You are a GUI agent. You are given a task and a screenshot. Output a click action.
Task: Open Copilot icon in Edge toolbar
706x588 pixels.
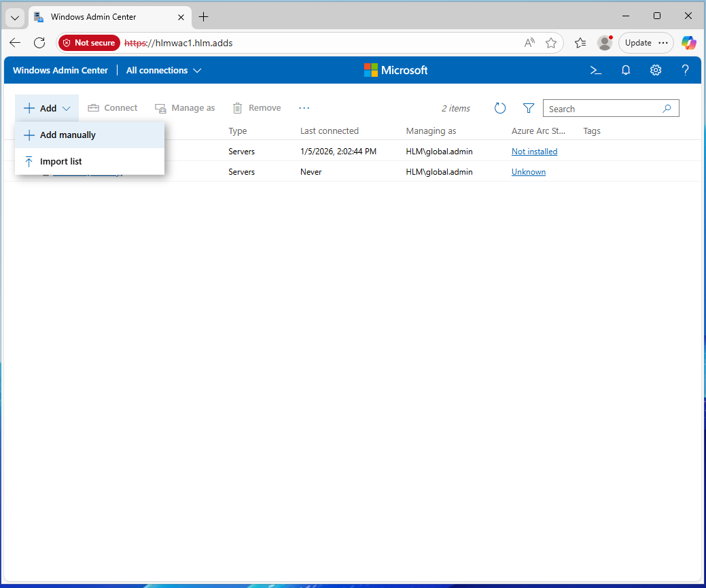689,43
